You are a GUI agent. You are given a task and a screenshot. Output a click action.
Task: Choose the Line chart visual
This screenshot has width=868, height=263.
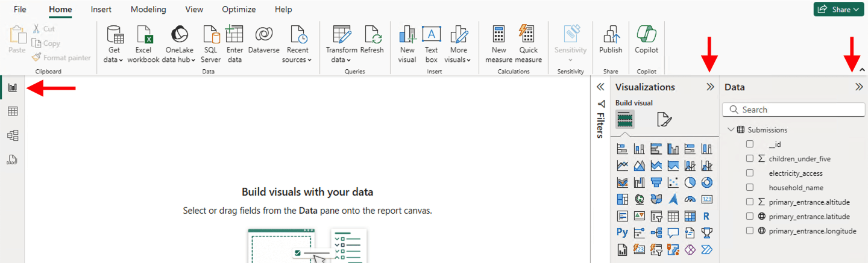pos(623,166)
